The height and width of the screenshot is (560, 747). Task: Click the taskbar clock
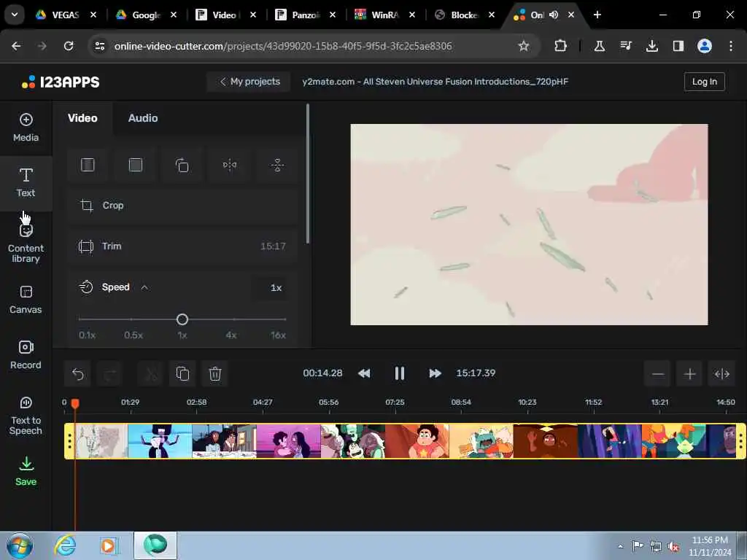coord(710,546)
